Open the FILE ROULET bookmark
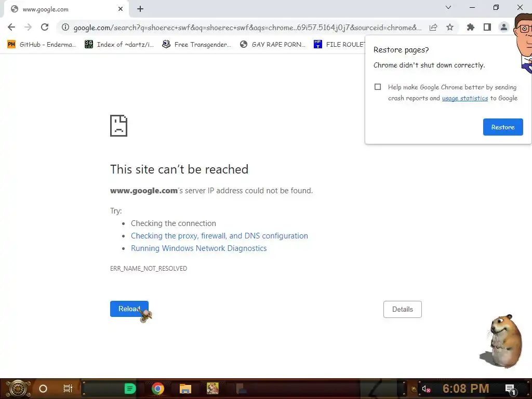The width and height of the screenshot is (532, 399). 339,45
